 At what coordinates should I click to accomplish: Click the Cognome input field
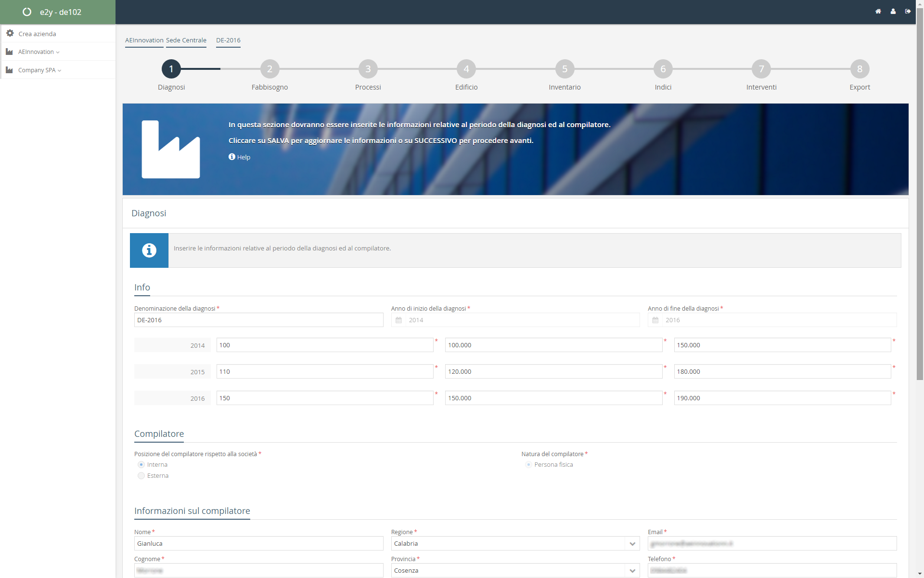pyautogui.click(x=259, y=570)
